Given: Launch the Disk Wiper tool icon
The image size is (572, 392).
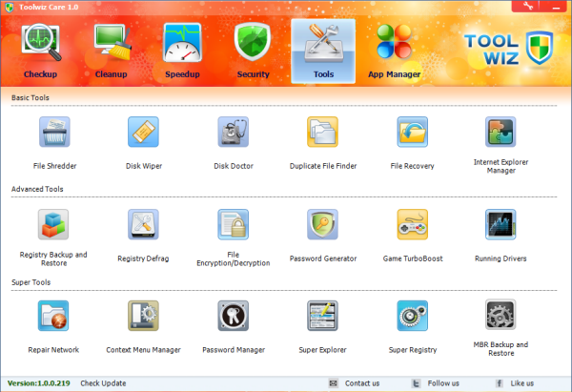Looking at the screenshot, I should click(143, 132).
